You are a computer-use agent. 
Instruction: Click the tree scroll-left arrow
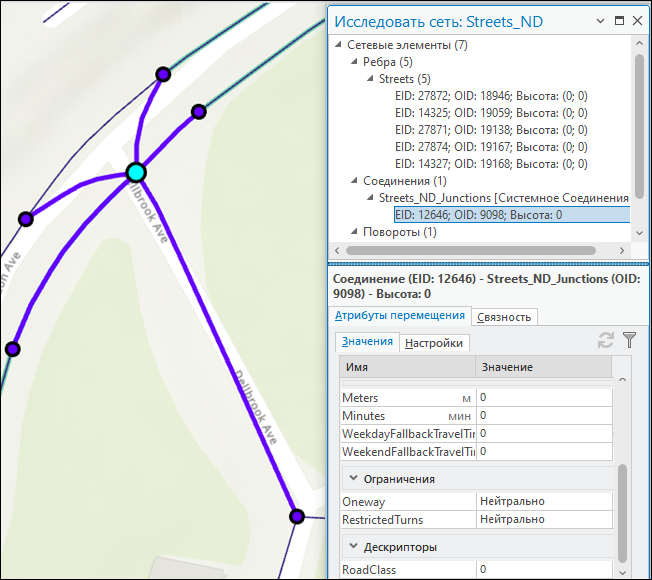337,250
